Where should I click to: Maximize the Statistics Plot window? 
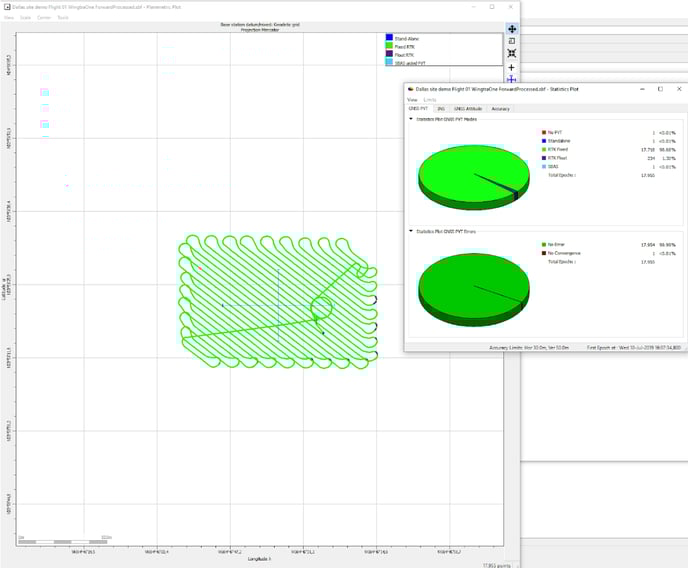coord(660,89)
